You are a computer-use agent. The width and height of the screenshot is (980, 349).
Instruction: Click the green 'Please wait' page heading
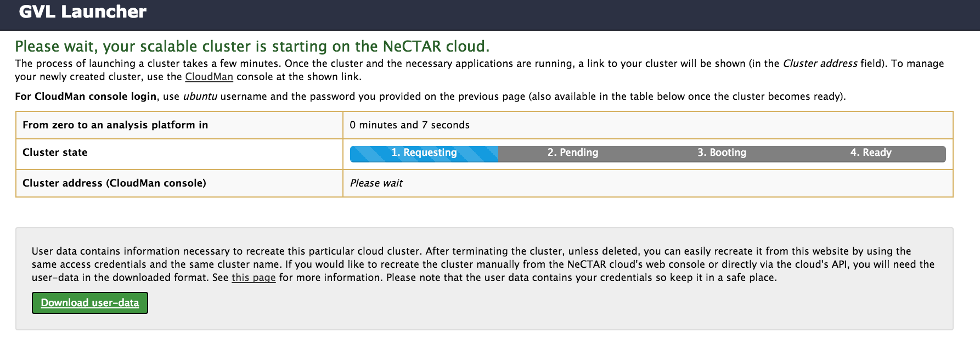(x=252, y=46)
